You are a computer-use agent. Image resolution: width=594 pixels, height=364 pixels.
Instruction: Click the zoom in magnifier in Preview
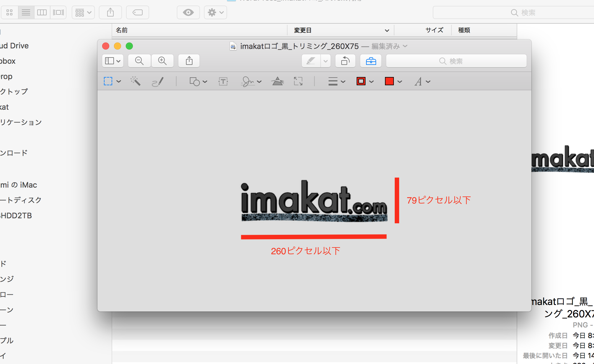162,61
